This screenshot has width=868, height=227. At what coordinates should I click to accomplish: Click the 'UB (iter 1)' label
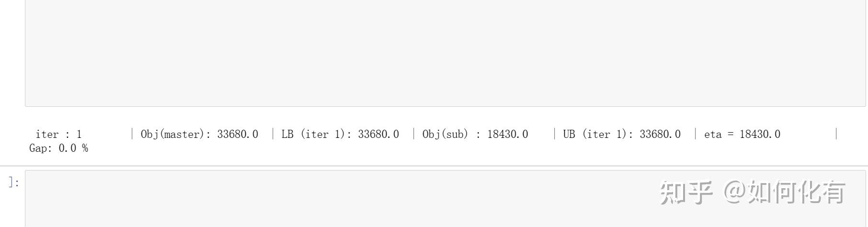pyautogui.click(x=595, y=135)
